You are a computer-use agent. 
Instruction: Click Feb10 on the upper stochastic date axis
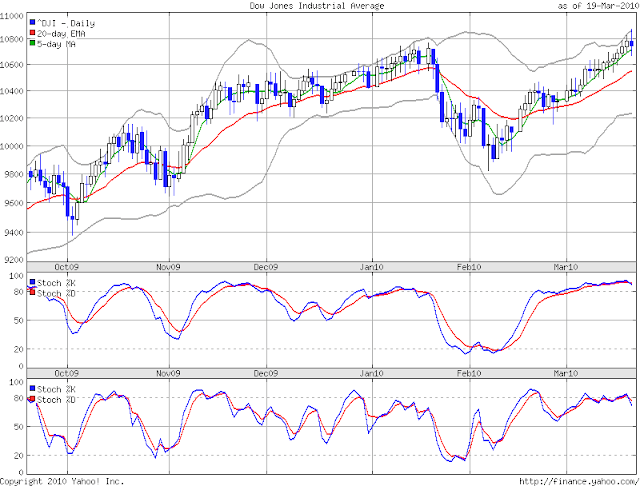469,373
